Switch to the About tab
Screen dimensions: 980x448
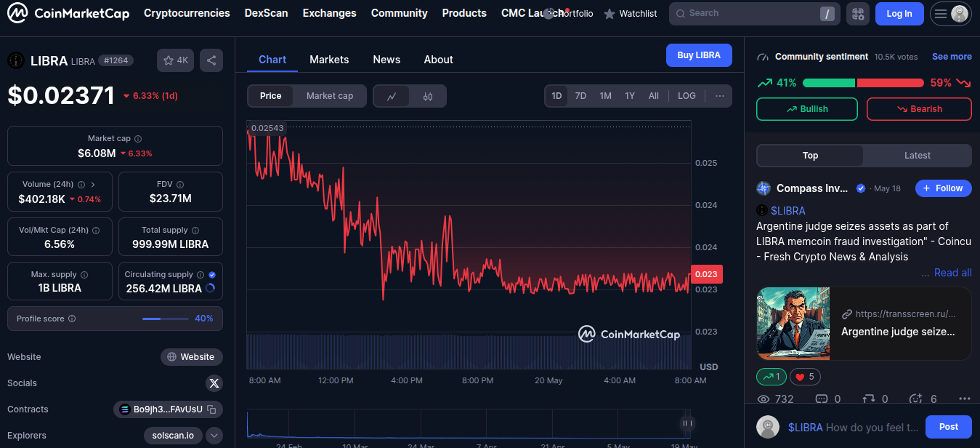tap(438, 60)
